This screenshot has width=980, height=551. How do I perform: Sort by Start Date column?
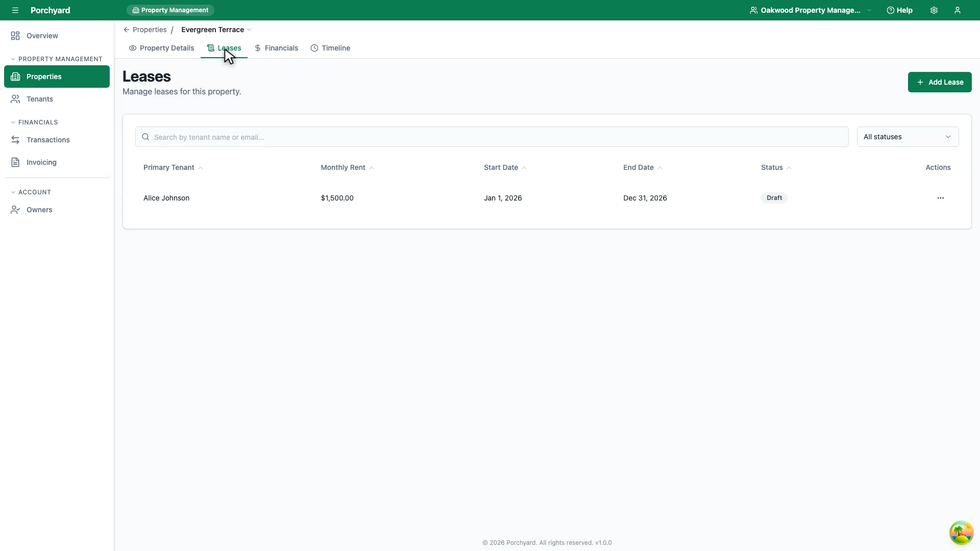pyautogui.click(x=505, y=167)
